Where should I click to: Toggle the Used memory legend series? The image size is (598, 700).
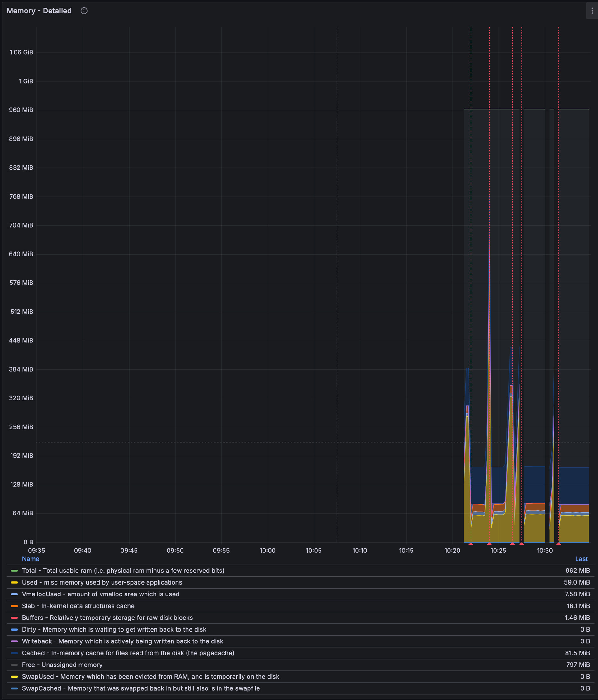[102, 582]
